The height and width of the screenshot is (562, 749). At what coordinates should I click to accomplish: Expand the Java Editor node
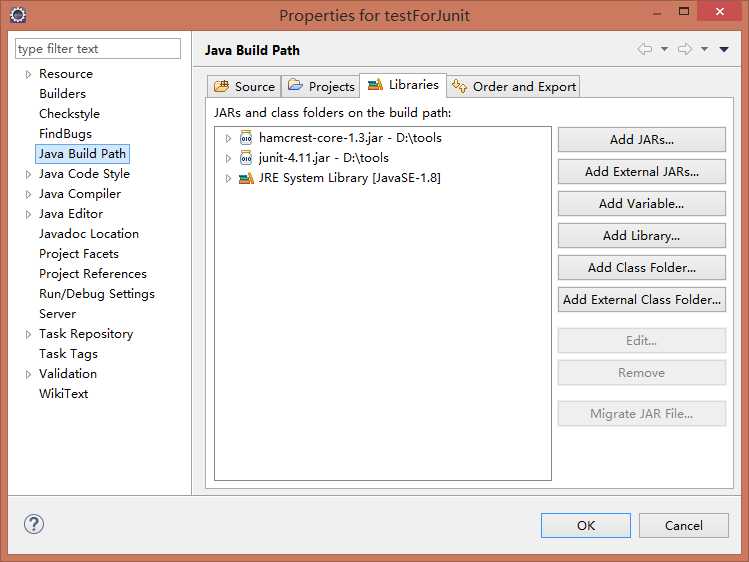coord(28,214)
